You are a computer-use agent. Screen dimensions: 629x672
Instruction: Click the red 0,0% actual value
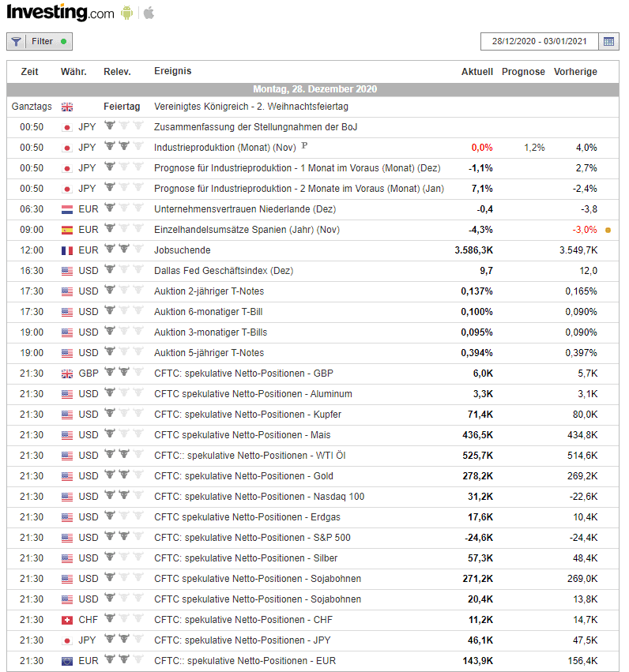pos(482,148)
